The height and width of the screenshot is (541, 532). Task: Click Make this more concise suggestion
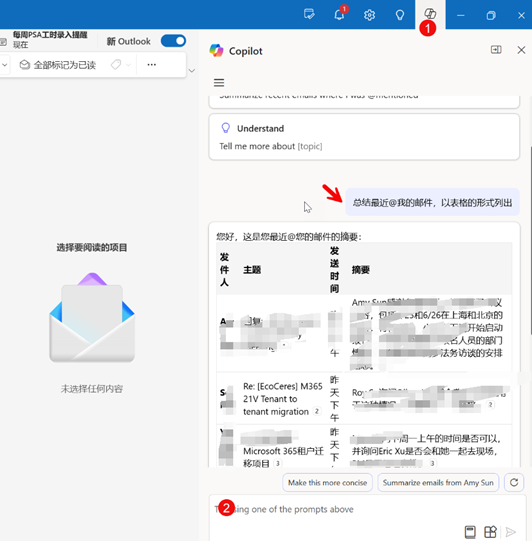pos(327,483)
